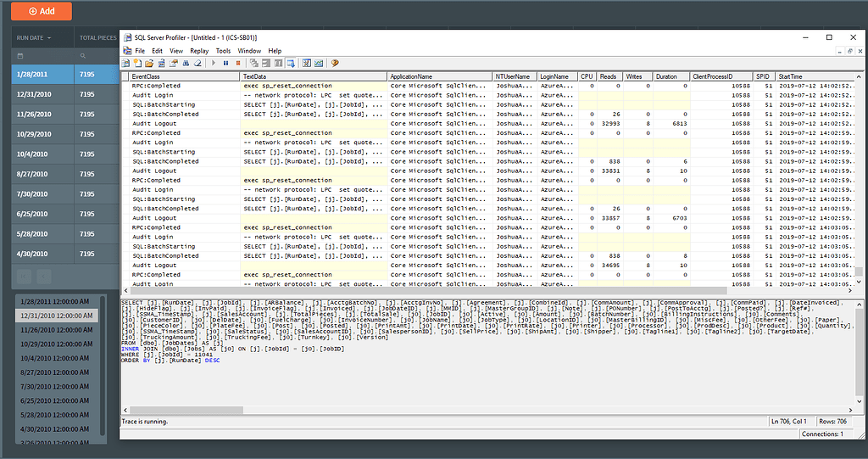
Task: Click the search filter under Total Pieces
Action: pos(83,56)
